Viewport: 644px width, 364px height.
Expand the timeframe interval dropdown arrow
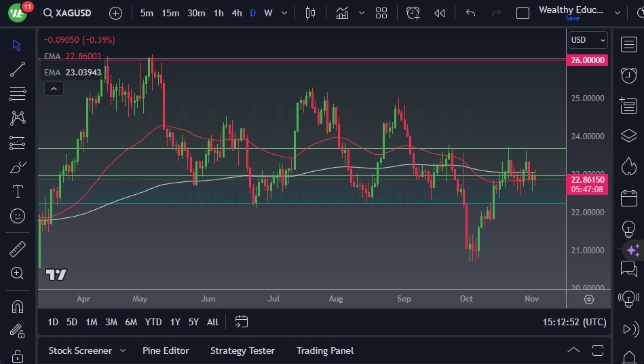click(284, 13)
